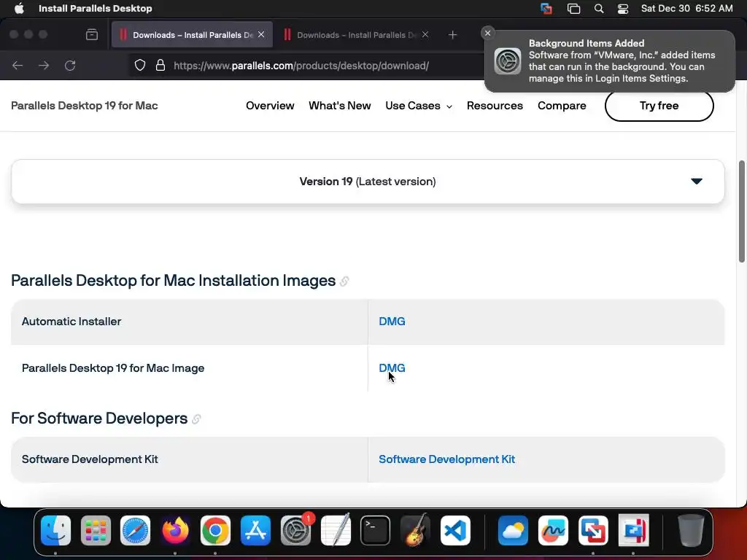Open the cloud app icon in the Dock
The width and height of the screenshot is (747, 560).
513,531
